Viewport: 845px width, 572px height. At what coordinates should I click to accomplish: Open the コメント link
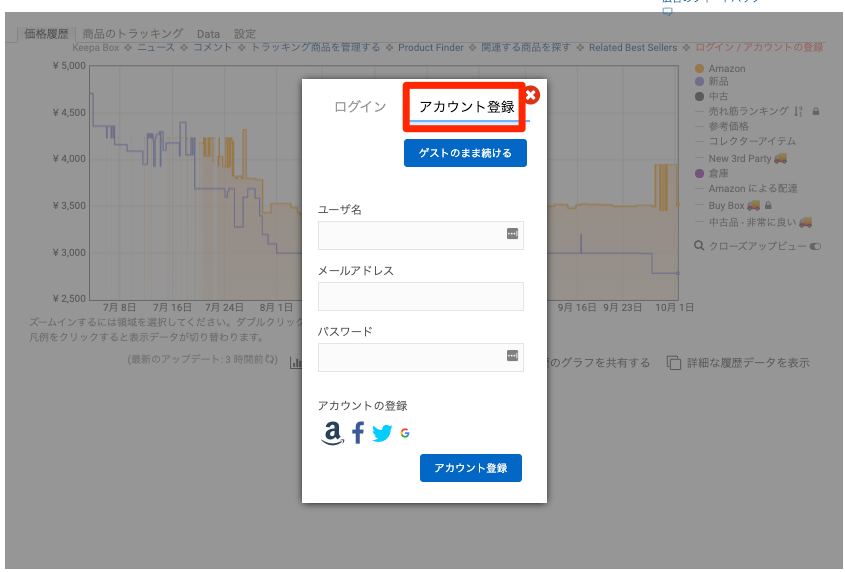212,47
